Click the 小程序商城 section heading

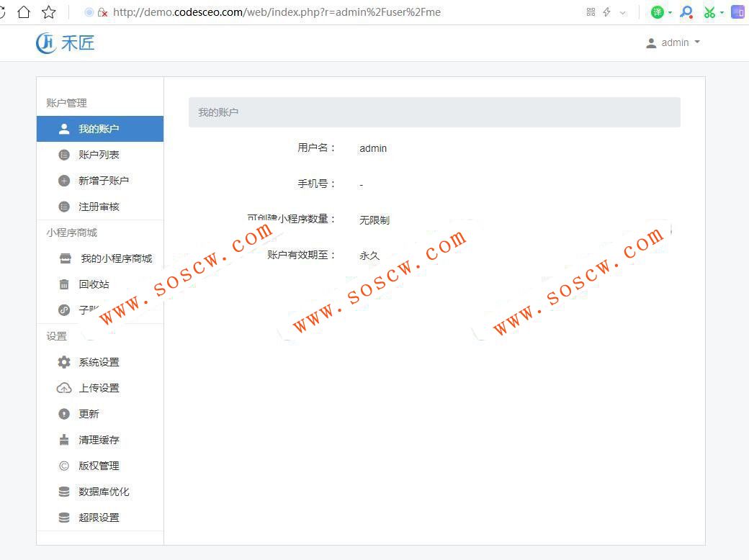(x=71, y=232)
